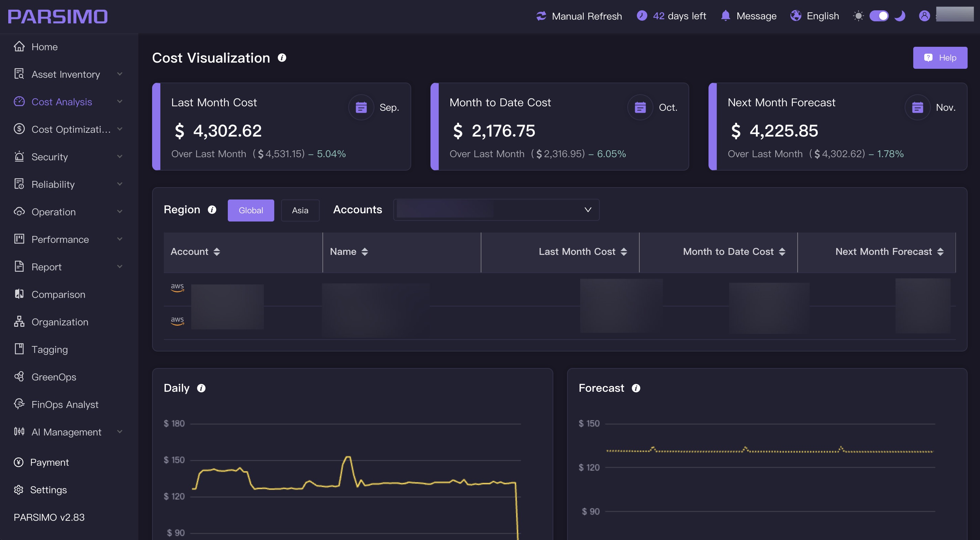Toggle the dark/light theme switch

[x=879, y=16]
